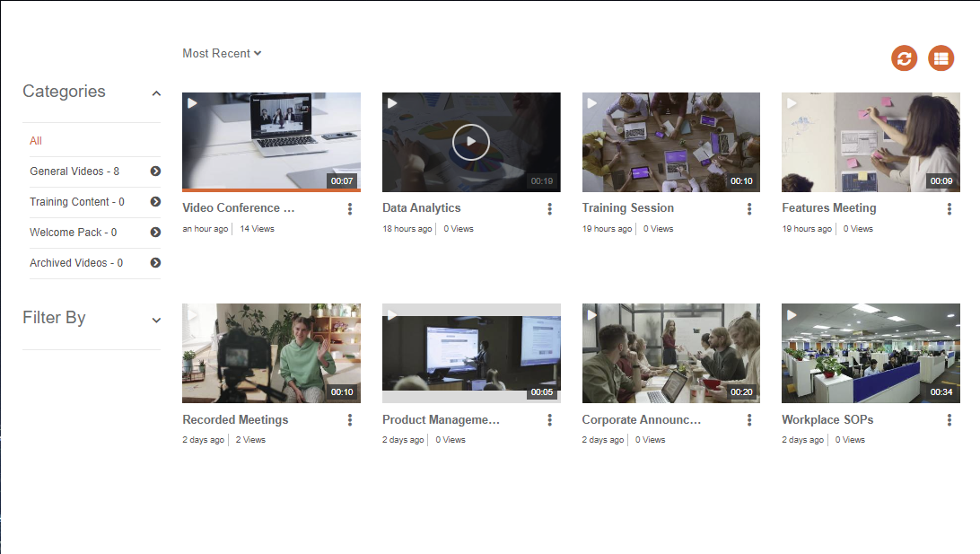The image size is (980, 554).
Task: Click the 00:05 duration on Product Management
Action: 542,392
